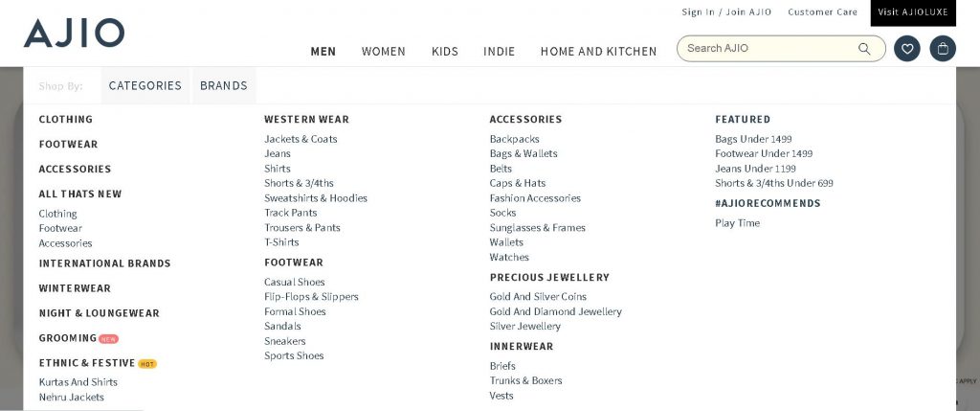Open Bags Under 1499 featured link
This screenshot has width=980, height=411.
pos(753,139)
